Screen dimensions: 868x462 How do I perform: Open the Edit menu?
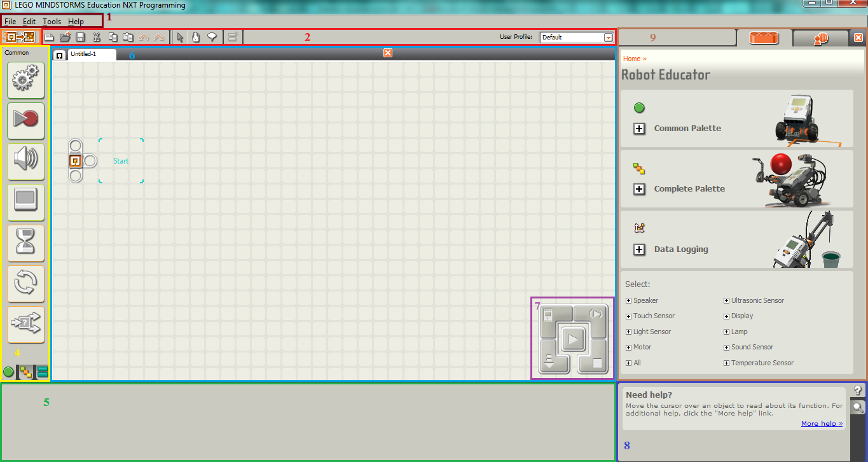tap(29, 22)
